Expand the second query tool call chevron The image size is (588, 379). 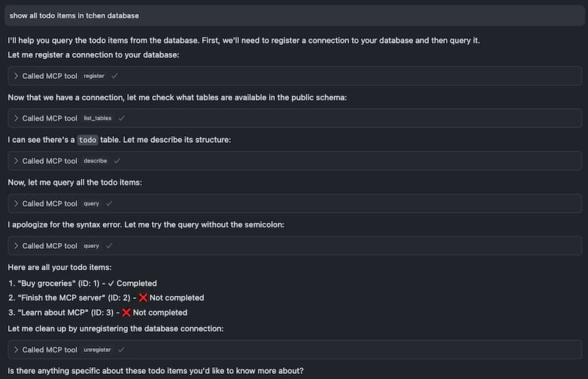(16, 246)
